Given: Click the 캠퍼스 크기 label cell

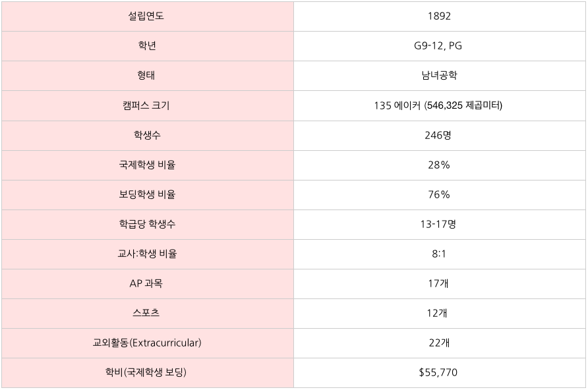Looking at the screenshot, I should [146, 105].
